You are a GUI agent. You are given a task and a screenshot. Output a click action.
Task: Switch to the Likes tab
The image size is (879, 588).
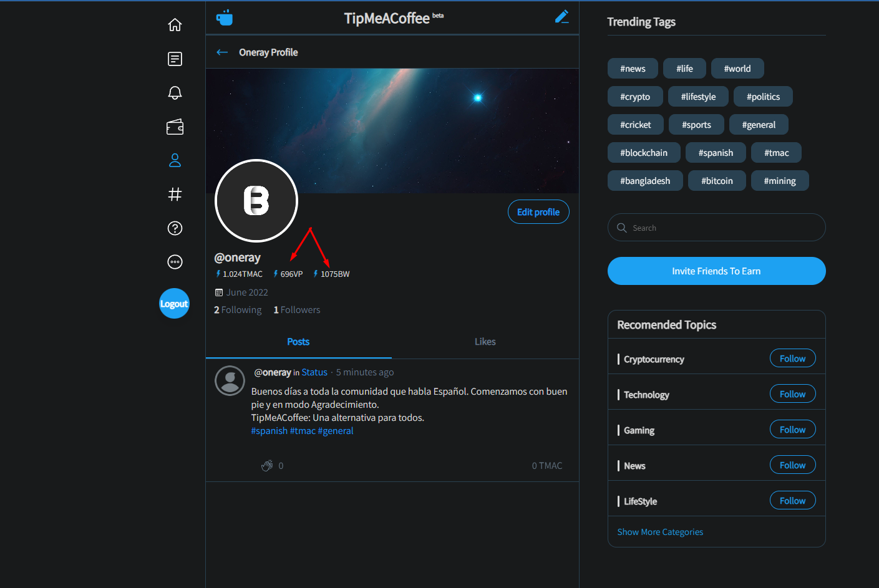[x=485, y=342]
